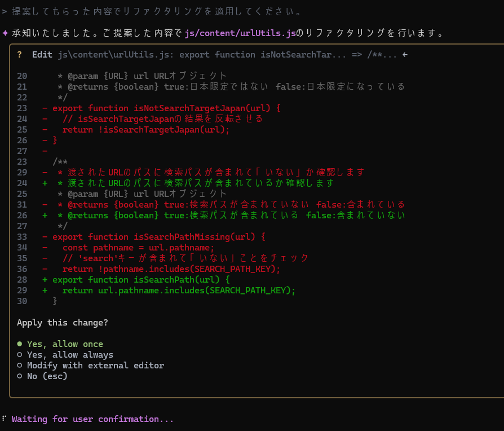Click removed line 'return !pathname.includes(SEARCH_PATH_KEY);'
The width and height of the screenshot is (504, 431).
click(171, 269)
